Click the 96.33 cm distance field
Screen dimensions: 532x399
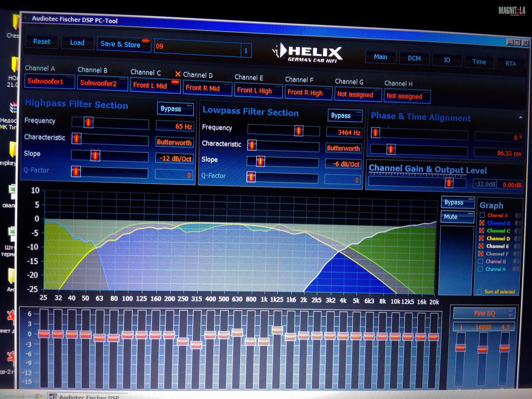[x=498, y=153]
